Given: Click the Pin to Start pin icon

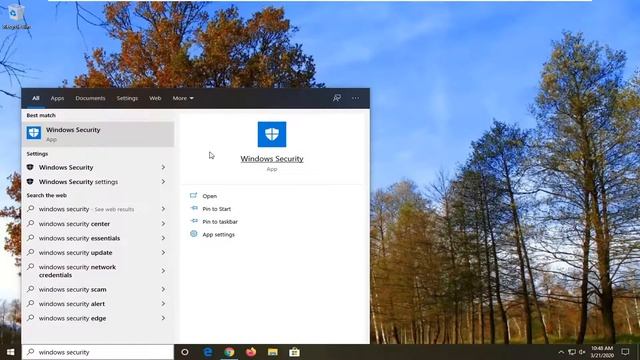Looking at the screenshot, I should point(193,209).
